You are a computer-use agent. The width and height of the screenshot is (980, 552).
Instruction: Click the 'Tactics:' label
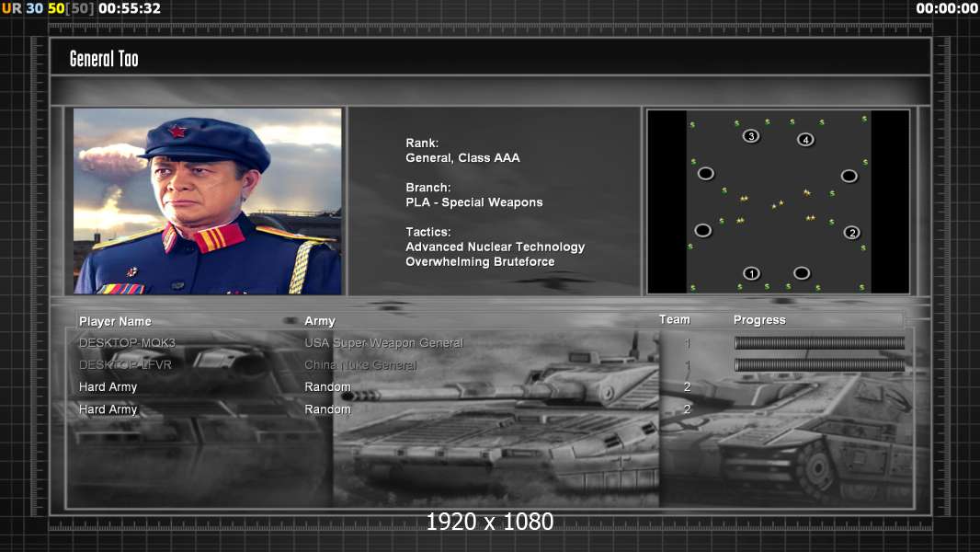coord(428,232)
